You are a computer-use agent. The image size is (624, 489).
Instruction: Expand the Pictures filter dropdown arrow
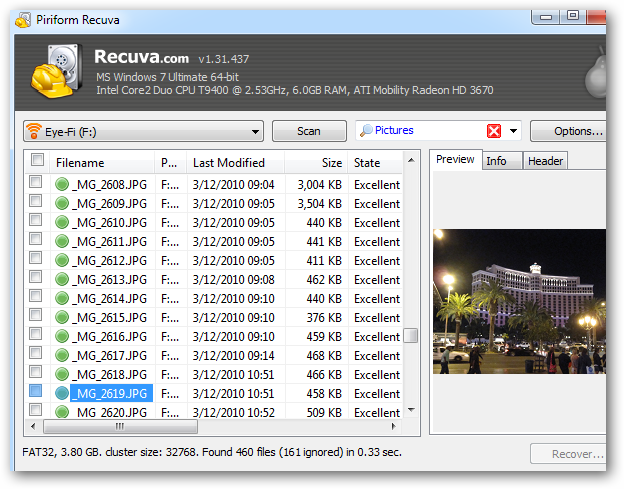coord(514,131)
